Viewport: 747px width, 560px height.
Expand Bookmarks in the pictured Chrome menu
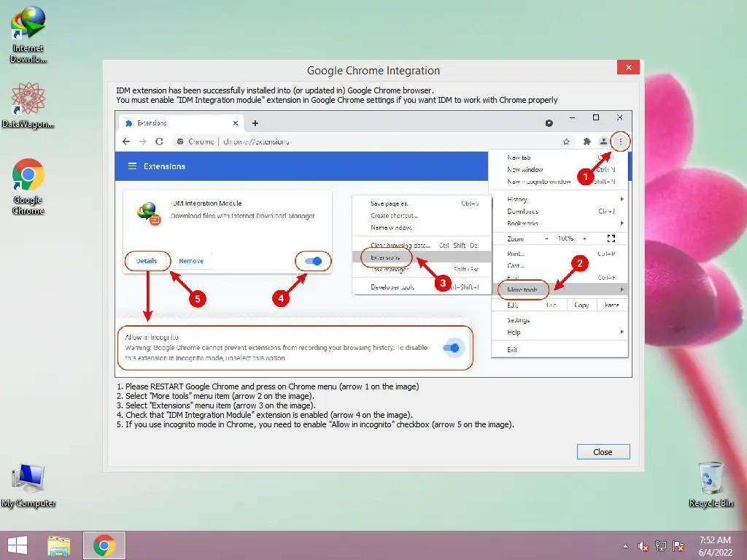[560, 223]
